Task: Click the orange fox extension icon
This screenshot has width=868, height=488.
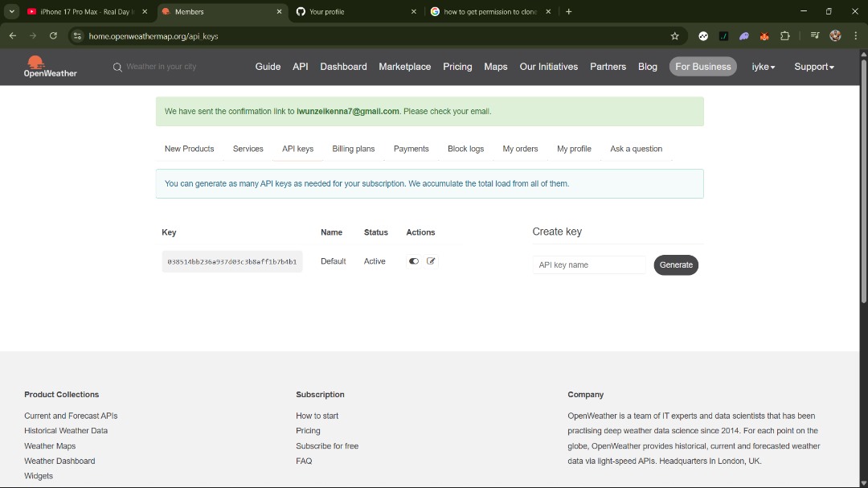Action: pos(764,36)
